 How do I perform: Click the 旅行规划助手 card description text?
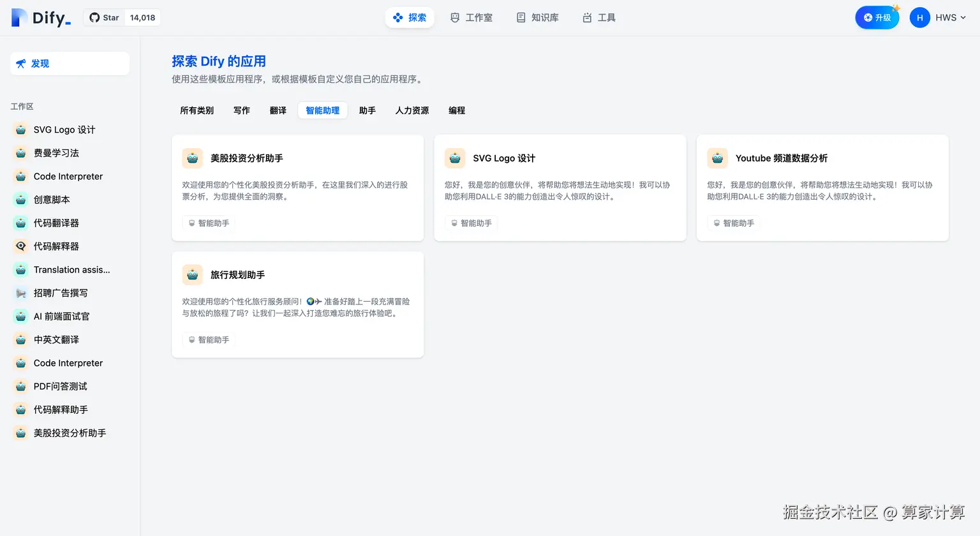(x=296, y=308)
